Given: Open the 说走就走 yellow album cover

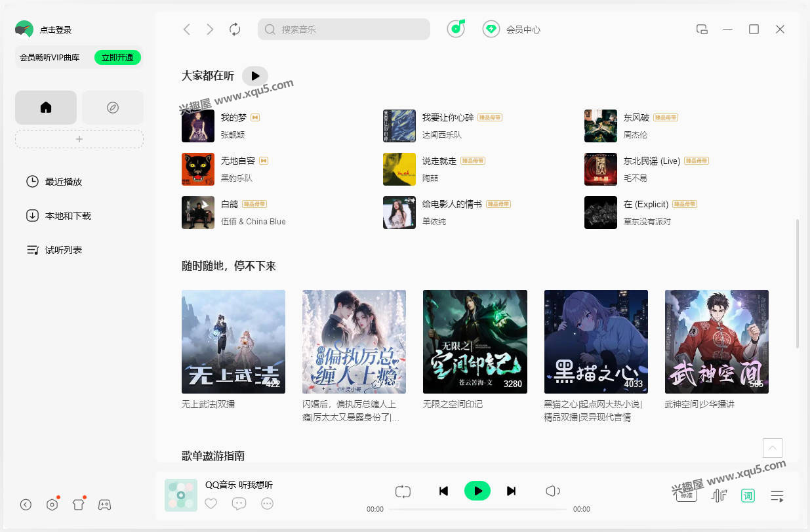Looking at the screenshot, I should click(399, 169).
